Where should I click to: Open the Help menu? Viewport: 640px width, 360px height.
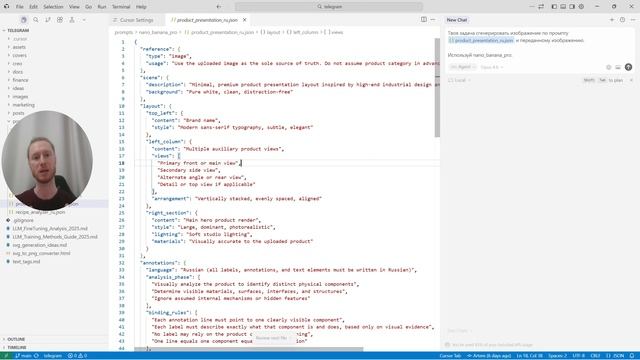point(141,7)
